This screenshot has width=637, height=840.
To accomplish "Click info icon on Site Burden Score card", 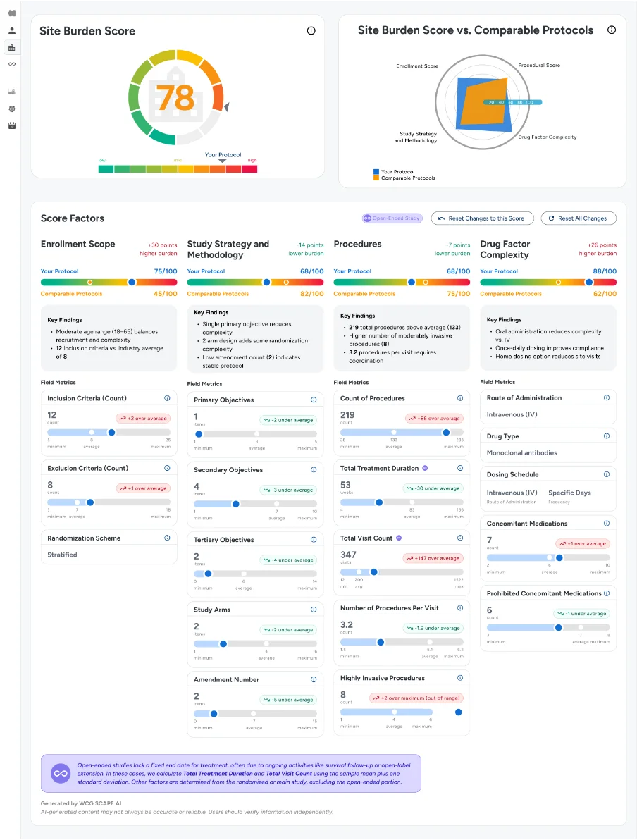I will pos(311,31).
